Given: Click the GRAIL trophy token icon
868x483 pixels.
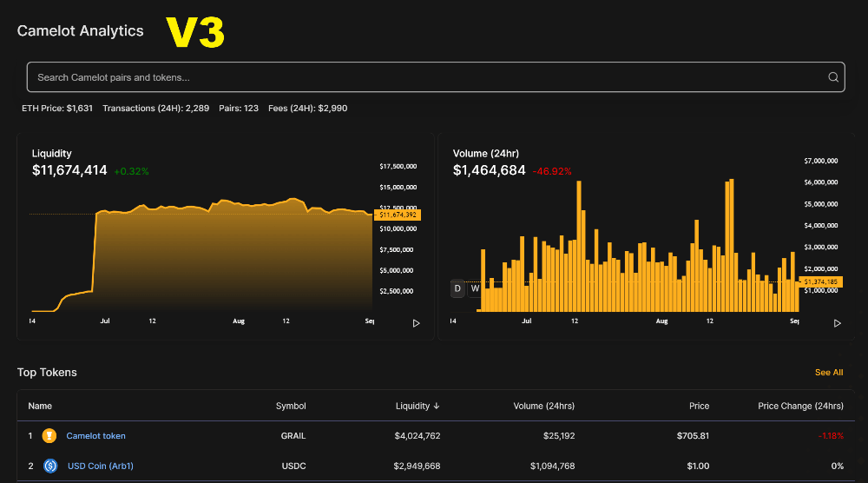Looking at the screenshot, I should point(49,436).
